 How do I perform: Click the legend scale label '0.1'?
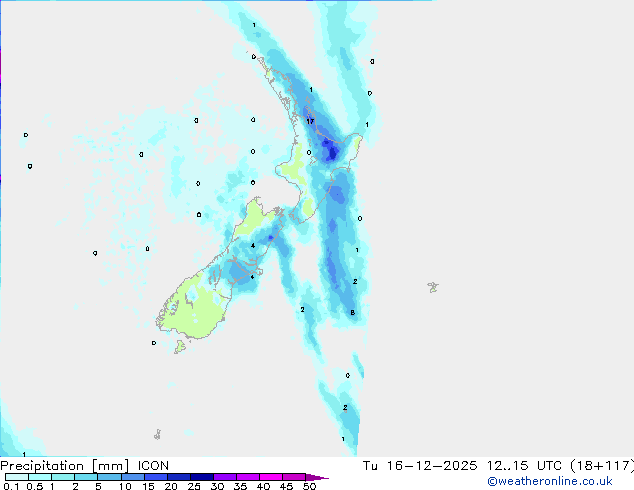click(11, 486)
